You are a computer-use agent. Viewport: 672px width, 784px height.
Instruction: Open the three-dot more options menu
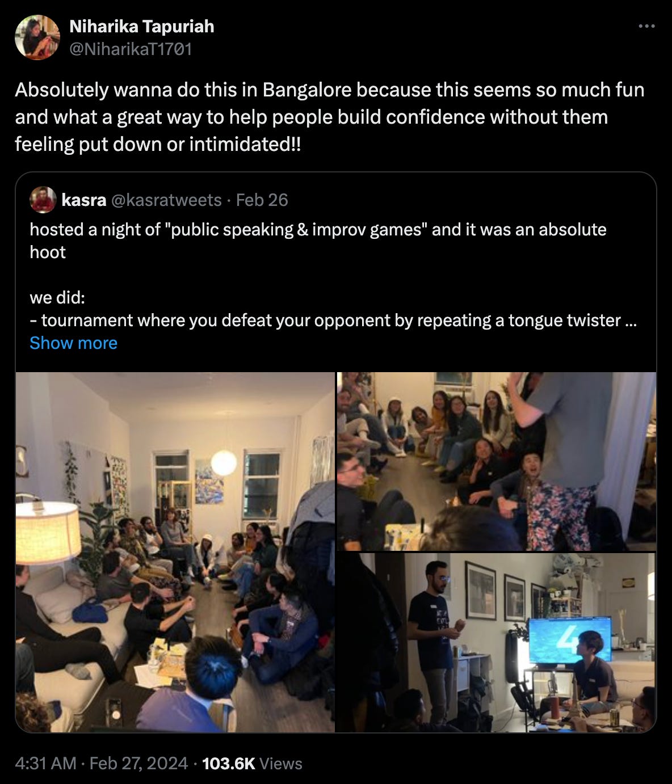646,26
